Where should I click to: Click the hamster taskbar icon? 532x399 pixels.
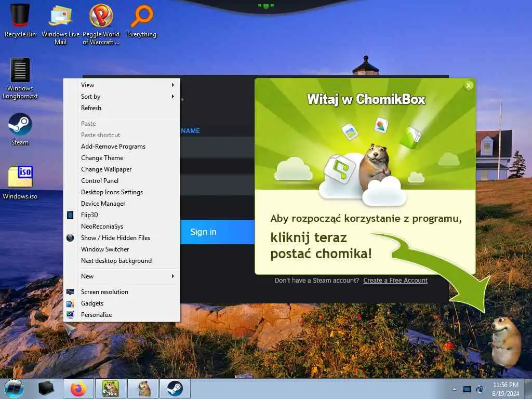[x=143, y=389]
